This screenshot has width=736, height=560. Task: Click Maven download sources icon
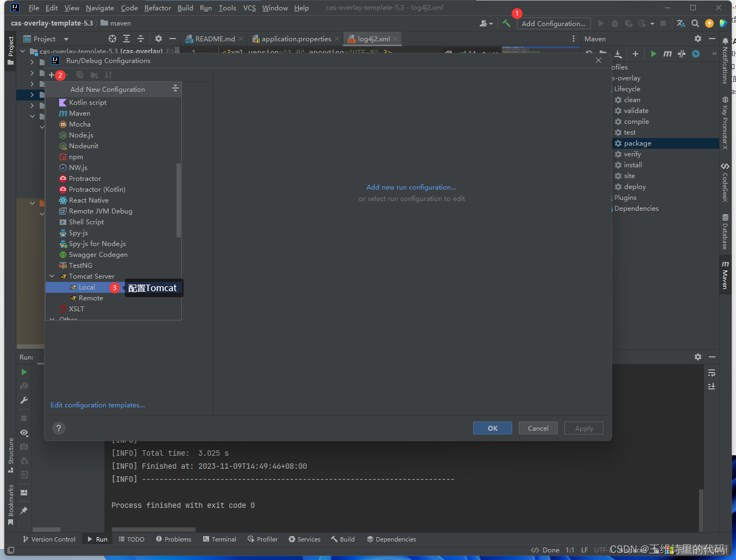click(618, 54)
